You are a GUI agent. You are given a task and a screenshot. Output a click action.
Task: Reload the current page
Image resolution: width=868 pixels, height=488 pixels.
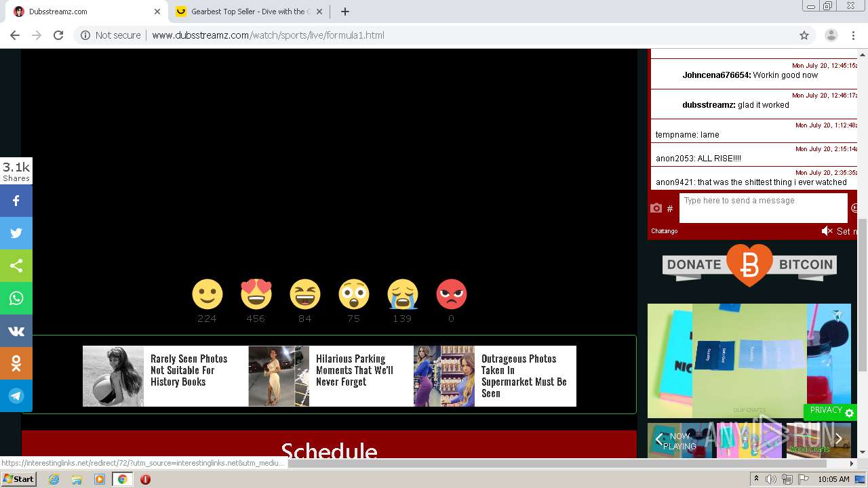pos(58,35)
